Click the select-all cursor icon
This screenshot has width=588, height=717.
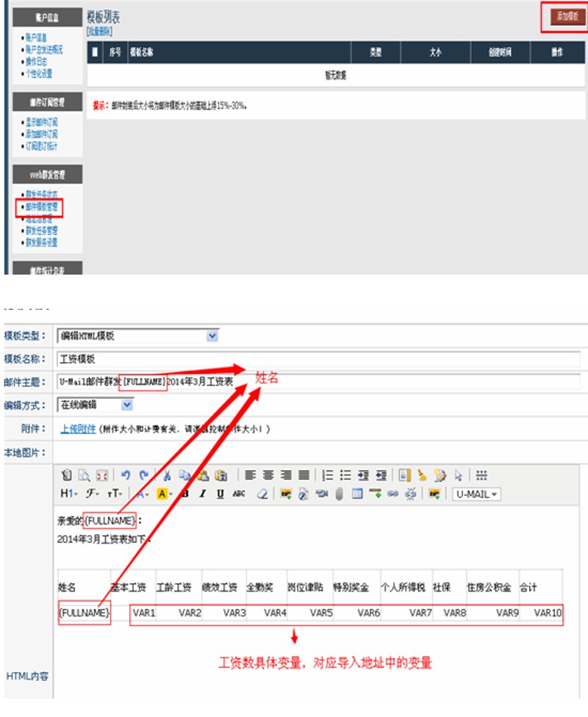tap(458, 475)
